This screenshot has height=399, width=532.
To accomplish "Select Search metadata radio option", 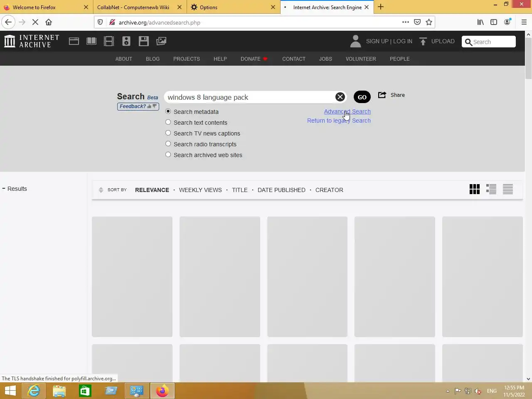I will pos(168,111).
